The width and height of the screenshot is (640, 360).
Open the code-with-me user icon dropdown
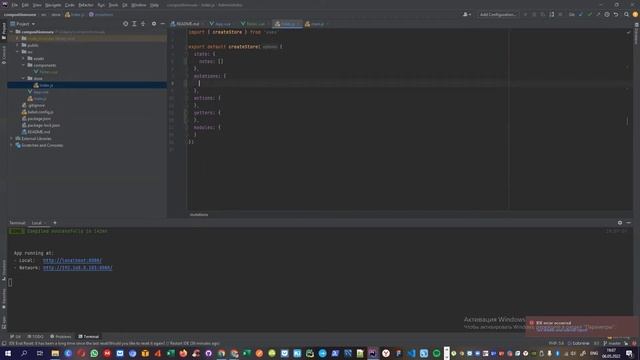tap(467, 14)
